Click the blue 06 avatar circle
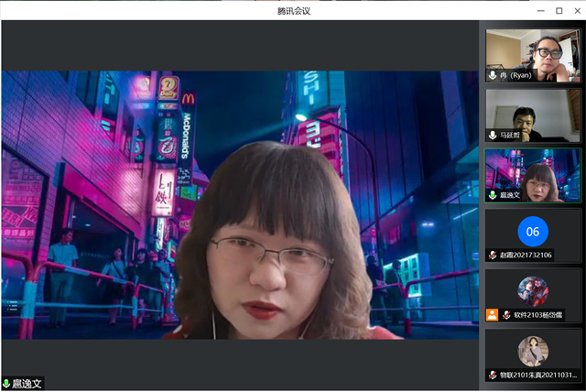 coord(533,232)
